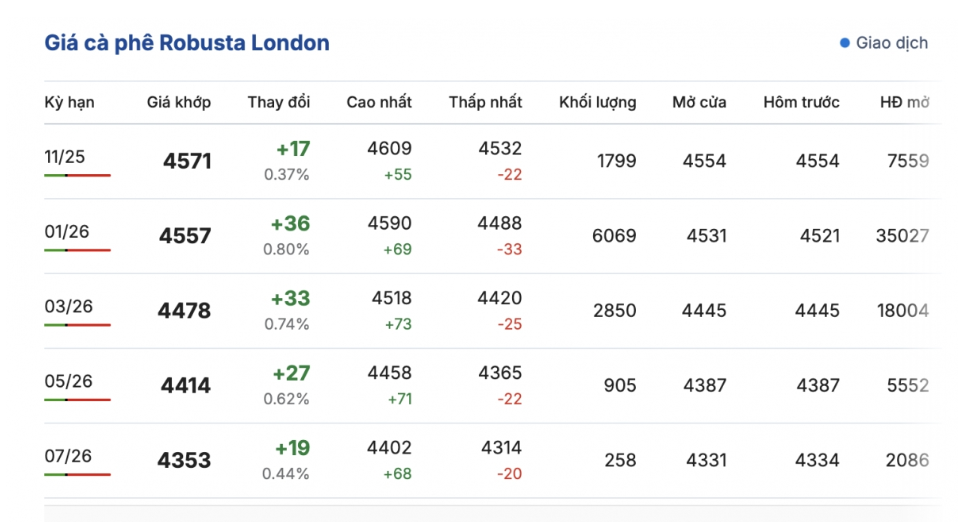Click the Thay đổi column header
961x522 pixels.
[x=279, y=102]
